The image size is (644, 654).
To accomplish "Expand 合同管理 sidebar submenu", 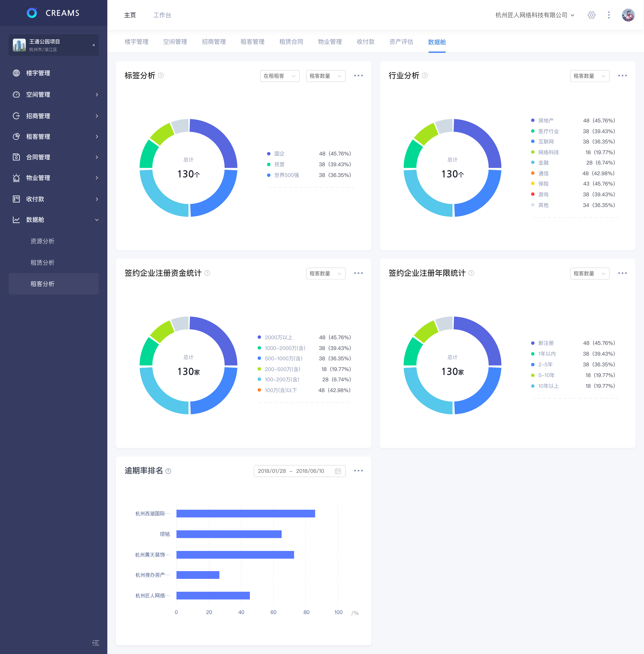I will click(97, 157).
